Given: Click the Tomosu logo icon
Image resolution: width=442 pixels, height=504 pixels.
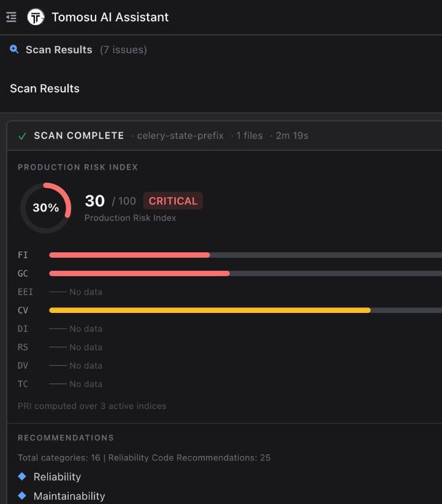Looking at the screenshot, I should tap(36, 17).
